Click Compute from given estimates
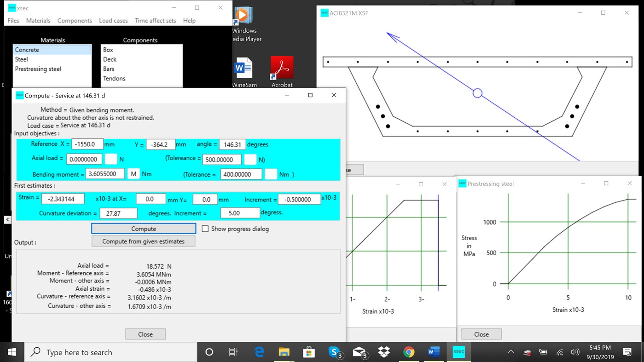The image size is (644, 362). point(143,241)
